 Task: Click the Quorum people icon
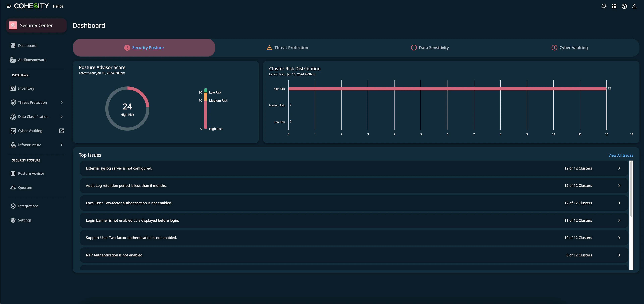click(x=13, y=187)
